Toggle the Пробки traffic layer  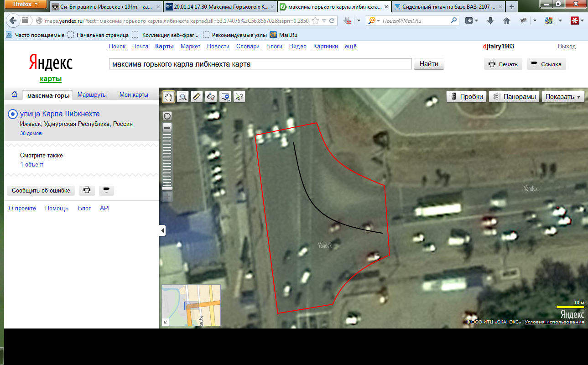click(x=467, y=97)
